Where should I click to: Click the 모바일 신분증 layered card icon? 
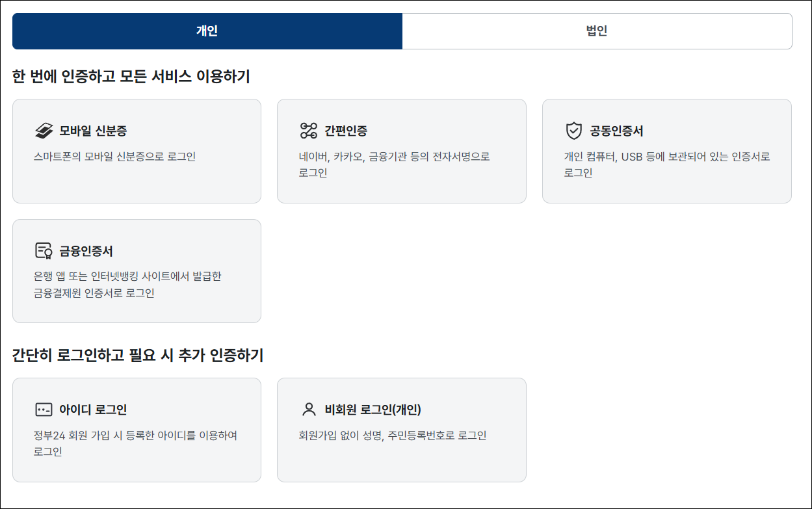tap(44, 131)
